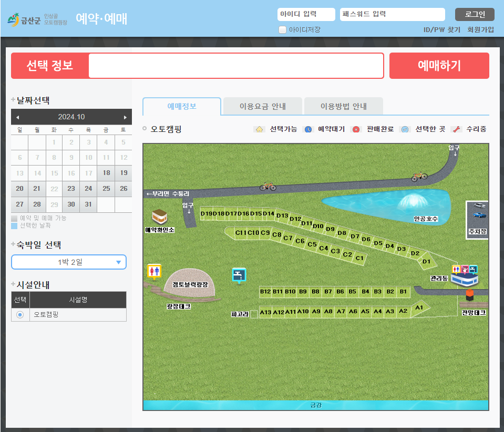Screen dimensions: 504x432
Task: Click the 예매하기 button
Action: coord(439,66)
